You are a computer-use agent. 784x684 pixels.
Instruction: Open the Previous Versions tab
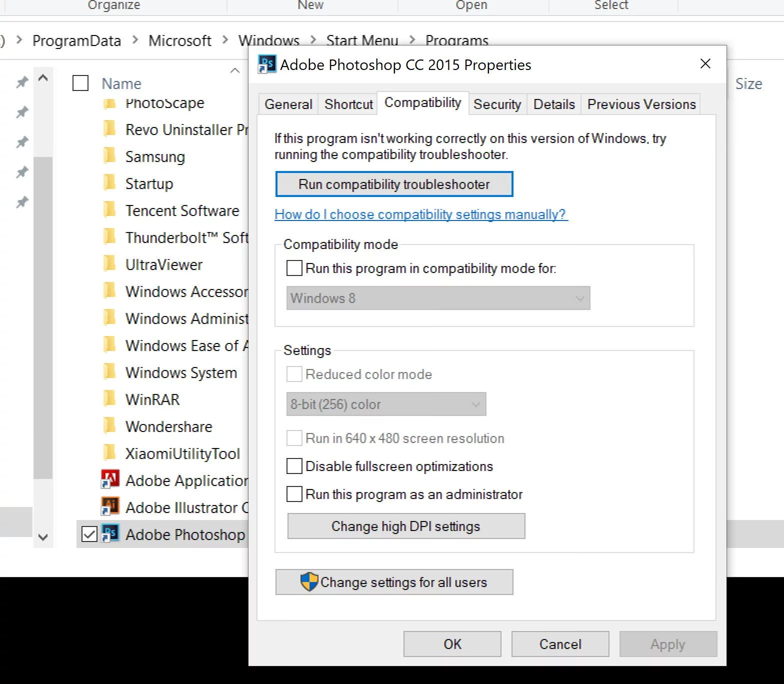641,104
